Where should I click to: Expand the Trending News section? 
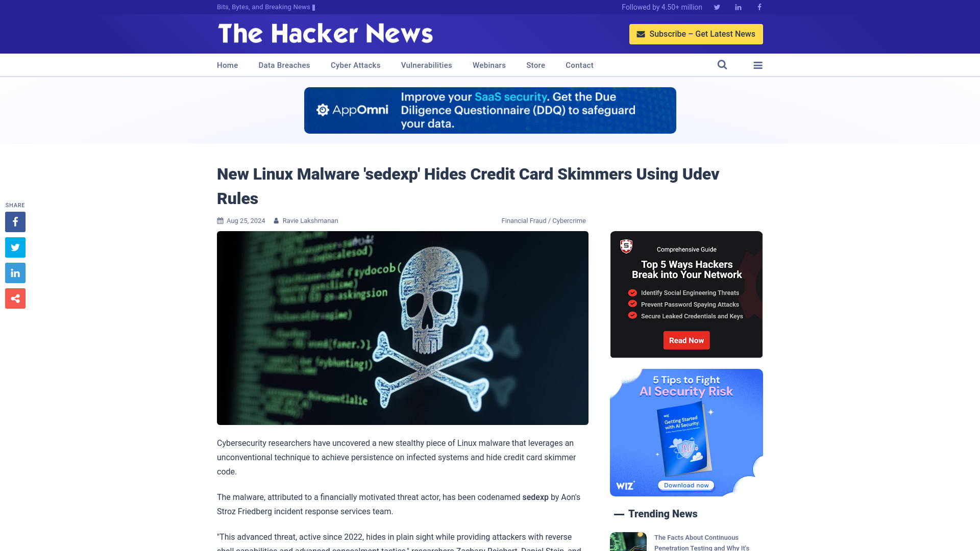click(x=663, y=513)
